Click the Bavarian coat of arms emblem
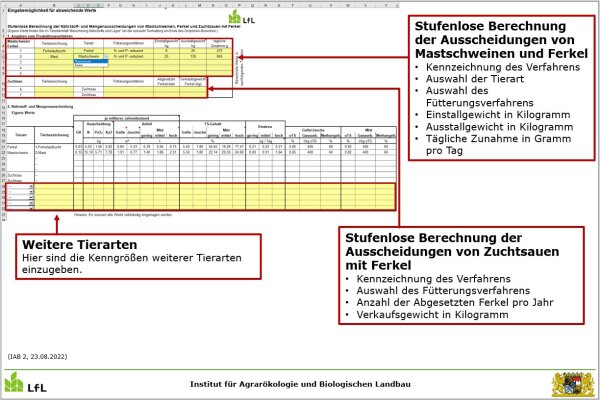600x400 pixels. (x=573, y=384)
